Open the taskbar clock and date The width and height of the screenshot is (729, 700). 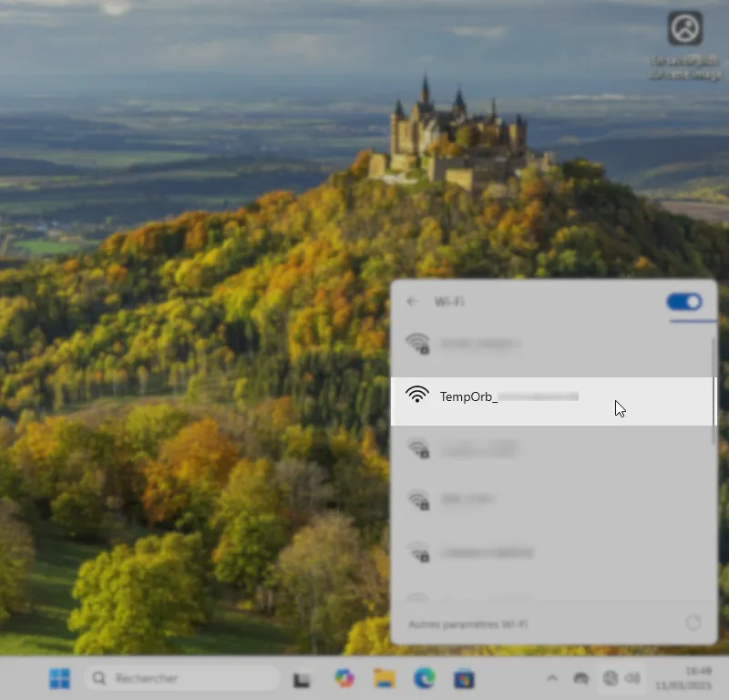tap(699, 678)
